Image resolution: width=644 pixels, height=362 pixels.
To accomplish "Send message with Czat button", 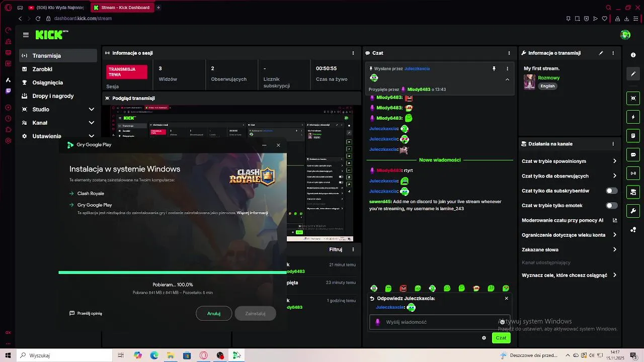I will 501,338.
